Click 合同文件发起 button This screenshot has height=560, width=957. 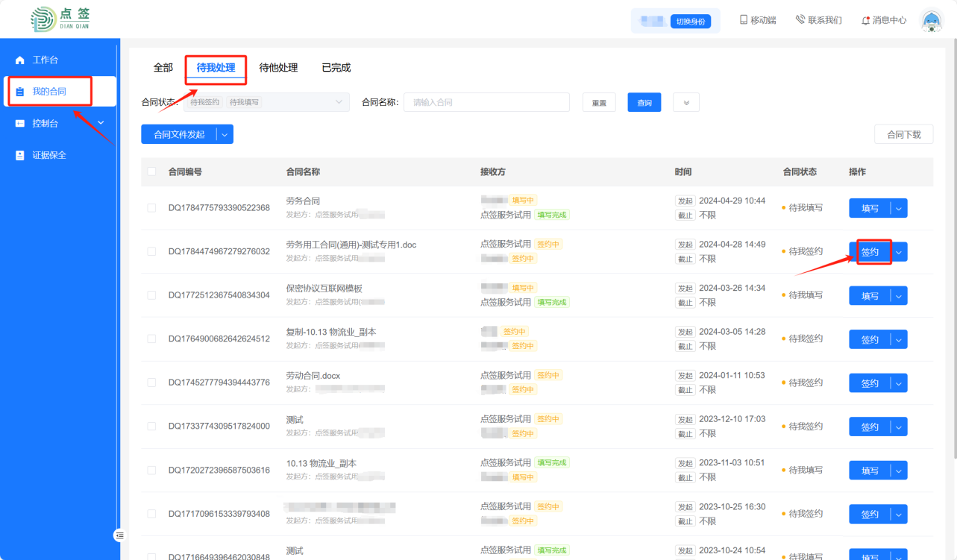click(179, 134)
